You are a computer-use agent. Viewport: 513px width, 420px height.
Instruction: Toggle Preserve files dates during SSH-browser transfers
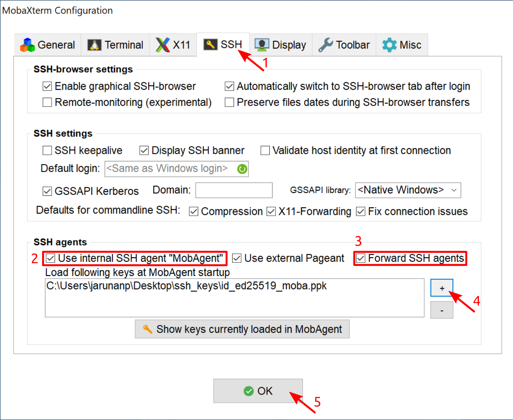[229, 102]
